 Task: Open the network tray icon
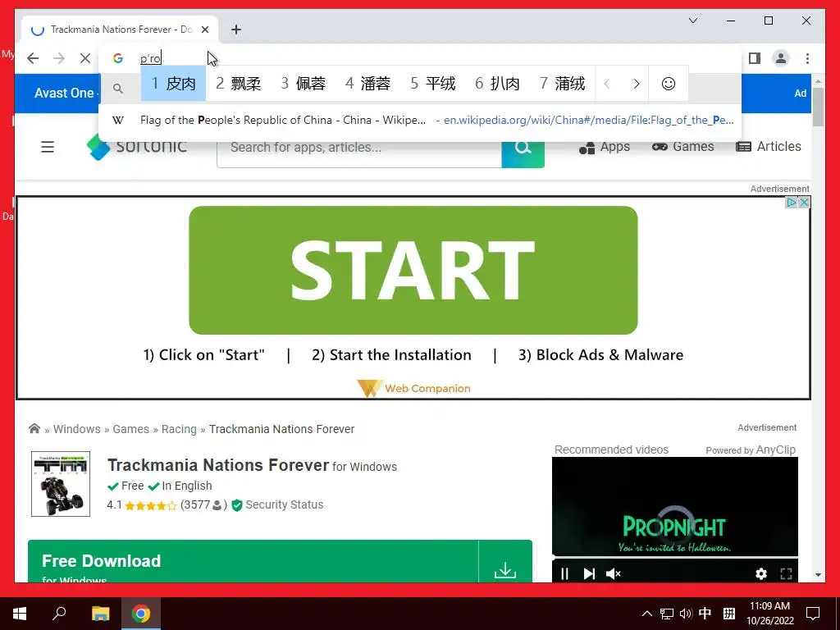[x=666, y=614]
